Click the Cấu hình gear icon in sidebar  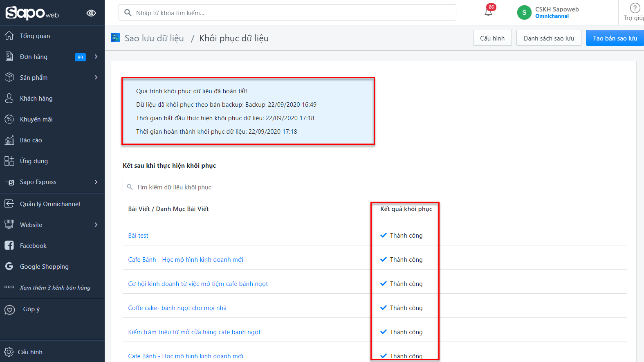(9, 352)
